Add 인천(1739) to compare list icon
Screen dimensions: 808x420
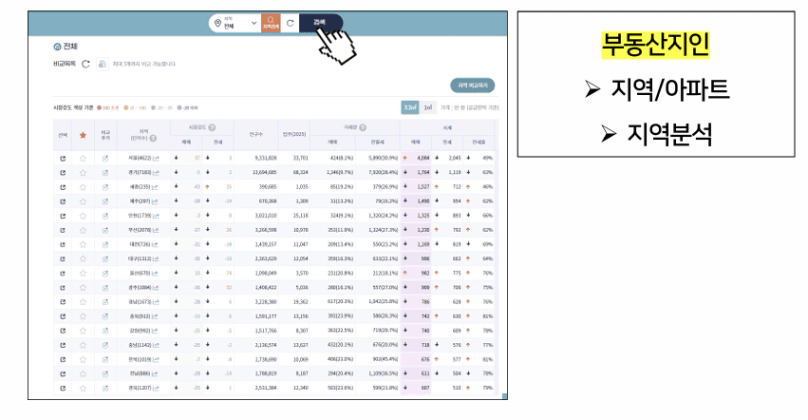(x=105, y=216)
